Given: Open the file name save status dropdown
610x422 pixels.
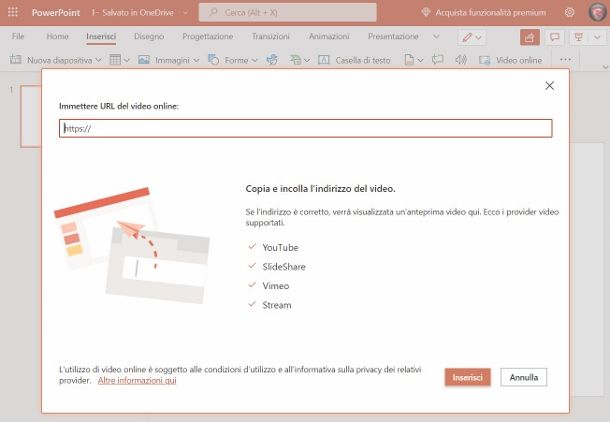Looking at the screenshot, I should point(186,12).
